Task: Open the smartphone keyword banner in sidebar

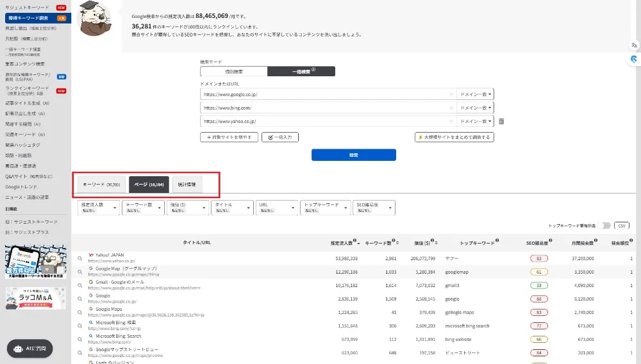Action: click(35, 262)
